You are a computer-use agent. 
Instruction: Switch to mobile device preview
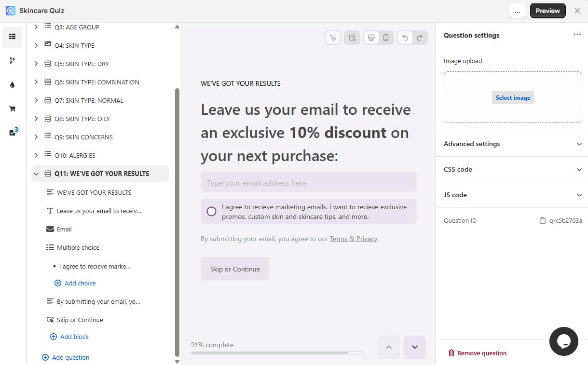386,38
